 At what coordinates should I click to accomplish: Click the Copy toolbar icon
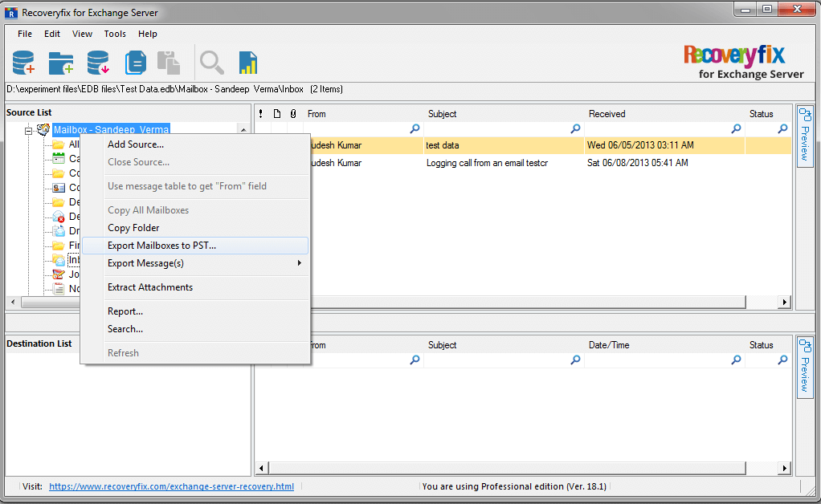pyautogui.click(x=136, y=63)
